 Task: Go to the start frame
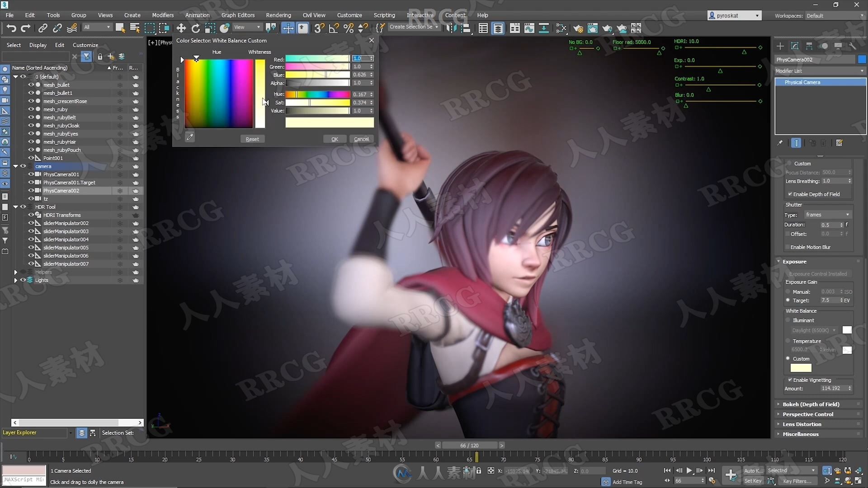click(x=667, y=470)
